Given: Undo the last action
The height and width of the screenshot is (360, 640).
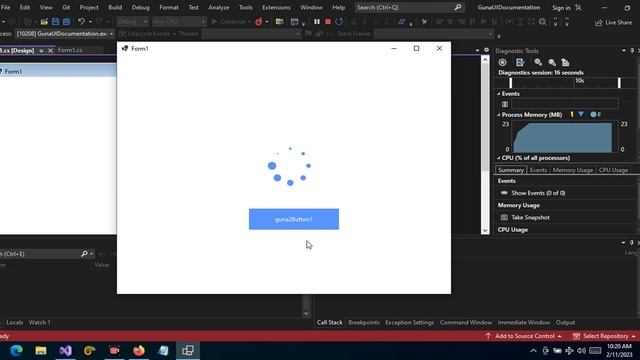Looking at the screenshot, I should point(81,22).
